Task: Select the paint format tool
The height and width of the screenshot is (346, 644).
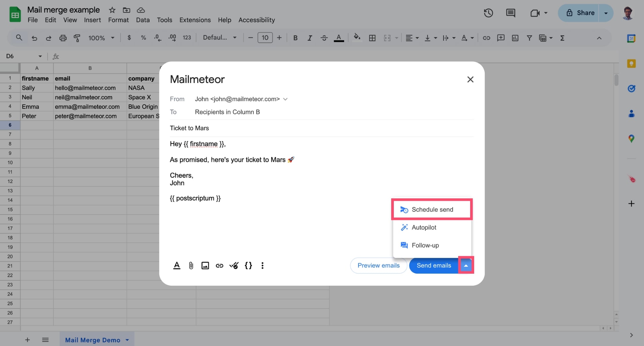Action: point(77,38)
